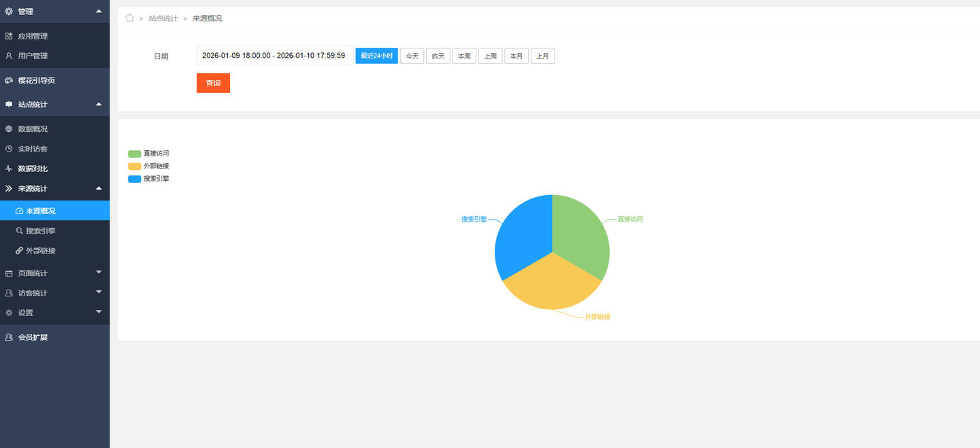
Task: Toggle 搜索引擎 legend series visibility
Action: click(148, 179)
